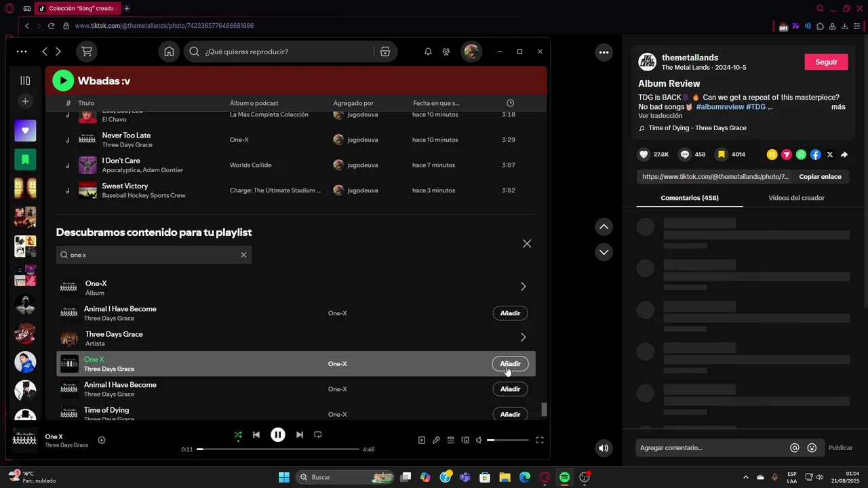Create a new playlist with the sidebar plus

pyautogui.click(x=25, y=101)
